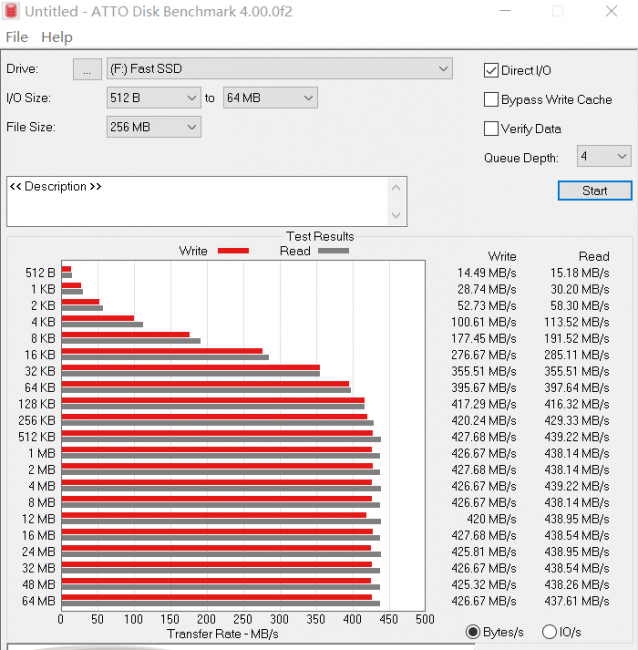Open the 256 MB File Size dropdown
The image size is (638, 650).
154,127
